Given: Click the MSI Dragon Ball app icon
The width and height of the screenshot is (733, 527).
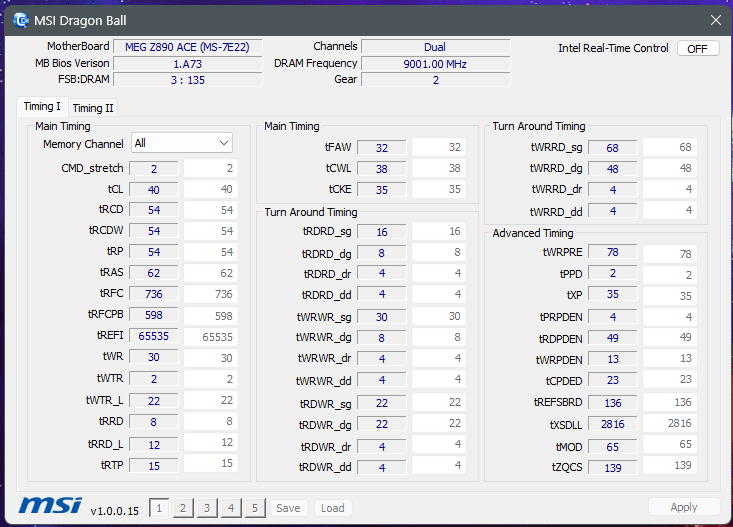Looking at the screenshot, I should coord(21,20).
